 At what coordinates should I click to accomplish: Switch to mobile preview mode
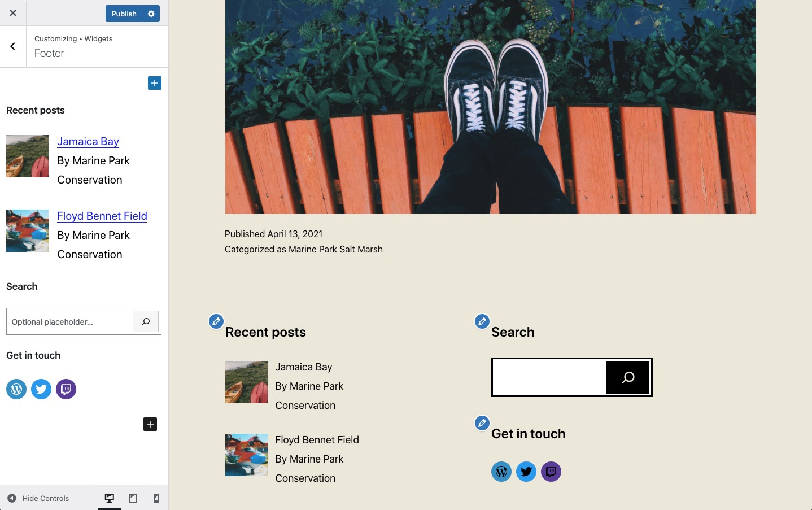pyautogui.click(x=156, y=498)
